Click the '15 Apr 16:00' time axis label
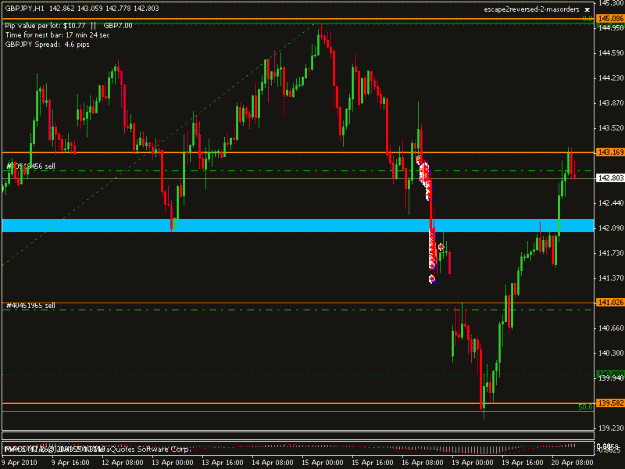This screenshot has height=469, width=625. coord(372,463)
